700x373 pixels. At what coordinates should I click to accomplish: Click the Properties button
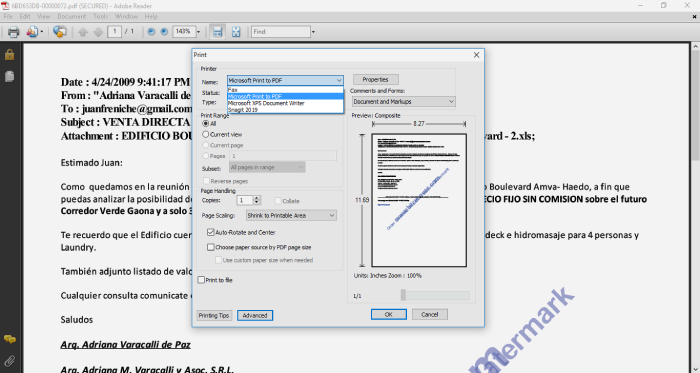click(375, 79)
